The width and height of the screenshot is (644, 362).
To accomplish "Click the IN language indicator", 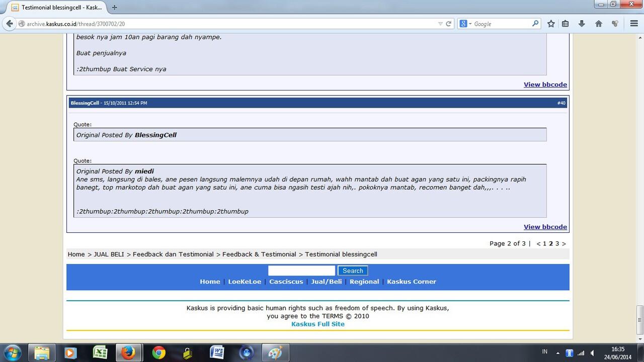I will click(x=545, y=352).
